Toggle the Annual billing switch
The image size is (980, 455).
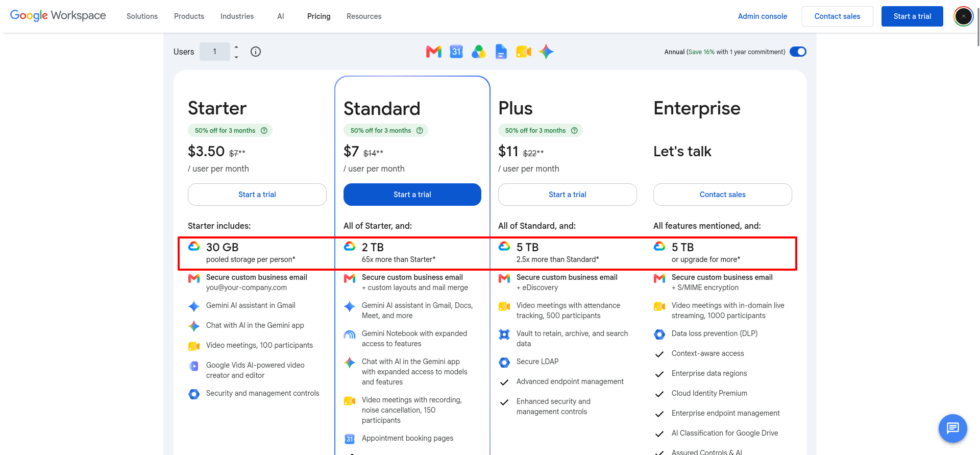pos(798,52)
